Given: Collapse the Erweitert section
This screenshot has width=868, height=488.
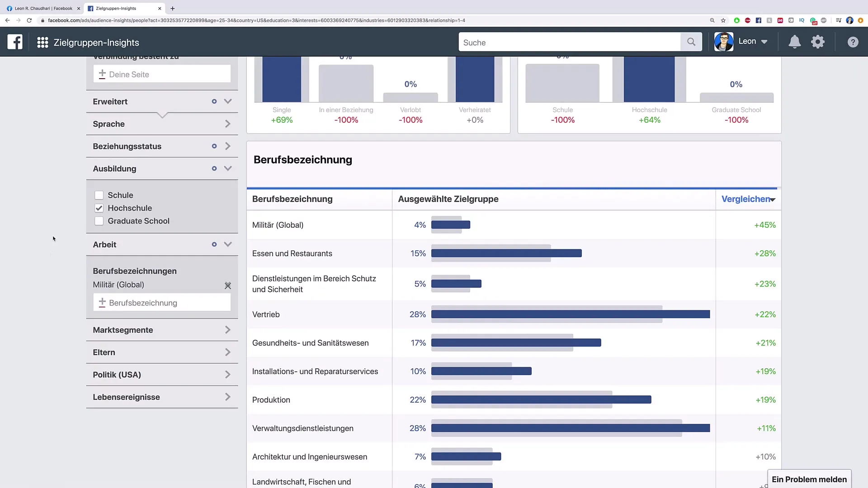Looking at the screenshot, I should [228, 101].
